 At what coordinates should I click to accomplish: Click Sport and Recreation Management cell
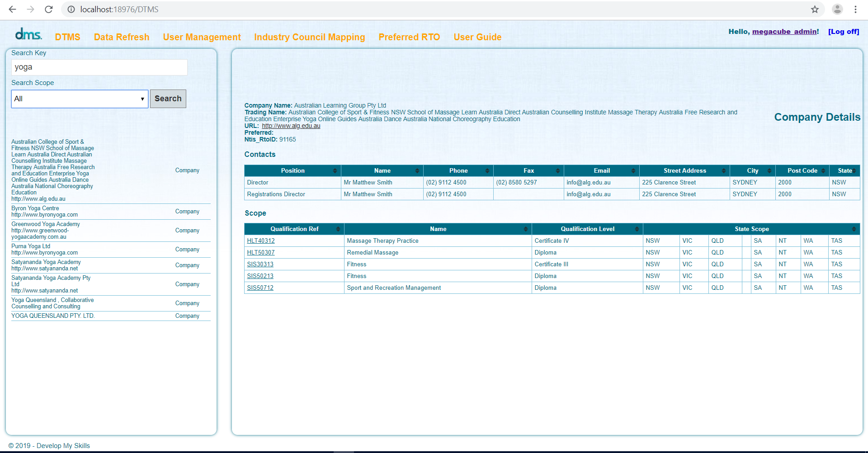coord(438,288)
